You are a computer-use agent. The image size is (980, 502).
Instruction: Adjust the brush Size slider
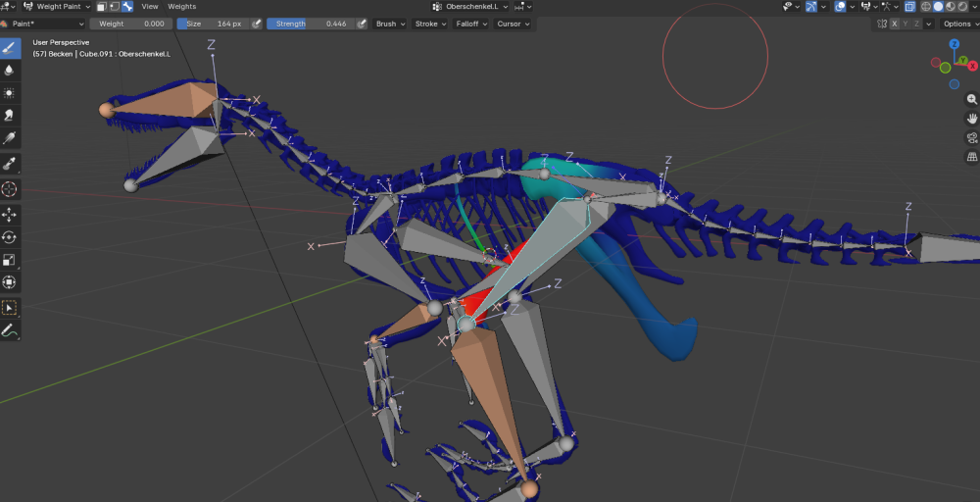(213, 24)
